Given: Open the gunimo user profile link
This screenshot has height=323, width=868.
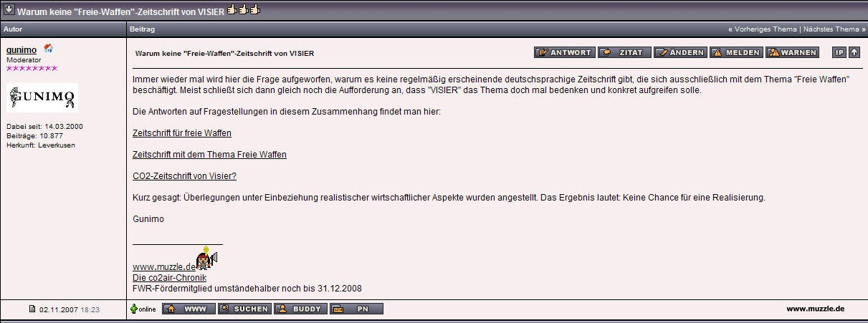Looking at the screenshot, I should click(x=22, y=50).
